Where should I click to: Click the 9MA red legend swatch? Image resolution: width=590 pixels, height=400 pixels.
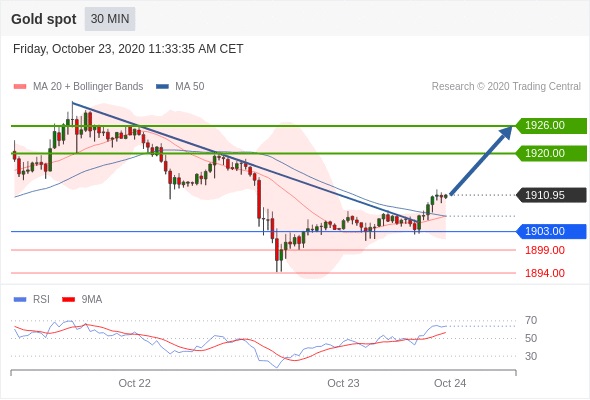coord(68,300)
